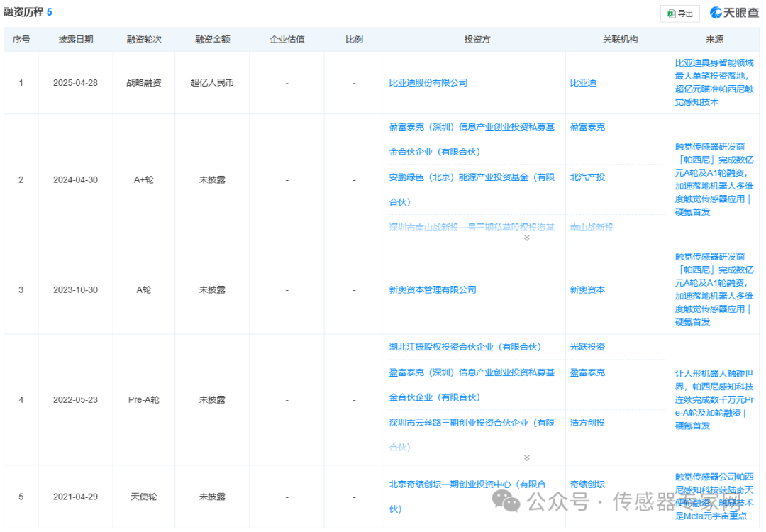Click the 融资轮次 column header
The image size is (766, 532).
pos(144,40)
